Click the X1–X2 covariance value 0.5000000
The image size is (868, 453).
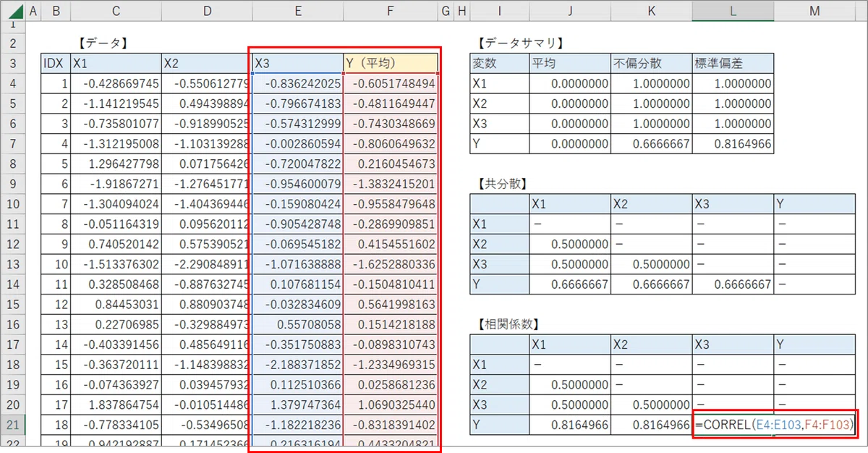pyautogui.click(x=569, y=244)
